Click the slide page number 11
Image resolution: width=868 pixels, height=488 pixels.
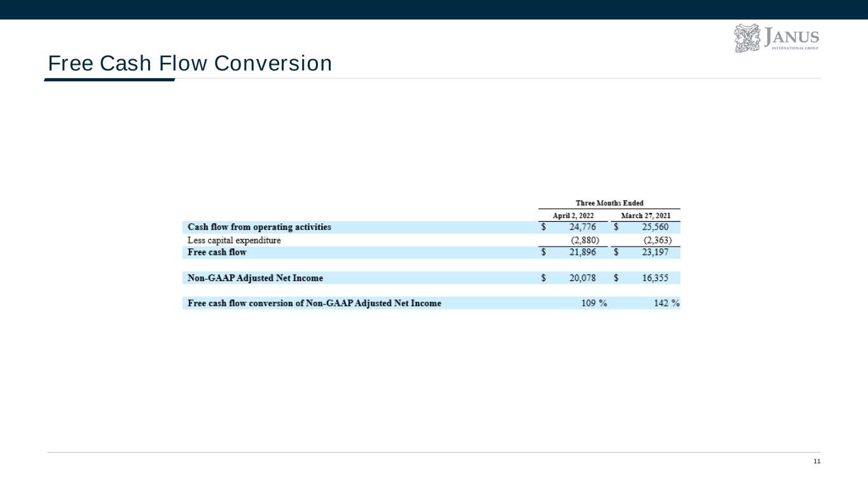[x=817, y=461]
